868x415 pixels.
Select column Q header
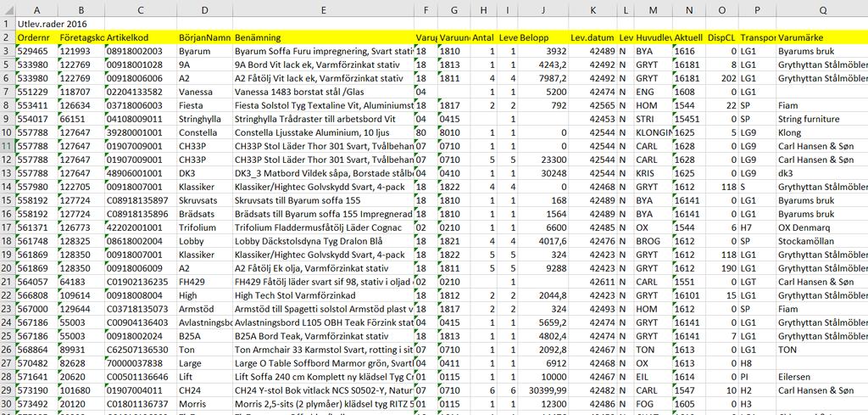click(x=822, y=10)
